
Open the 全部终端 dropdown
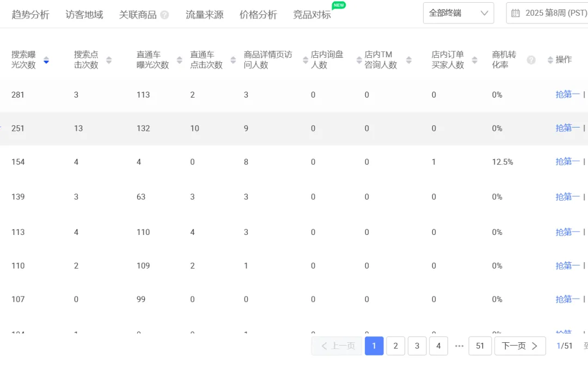458,13
